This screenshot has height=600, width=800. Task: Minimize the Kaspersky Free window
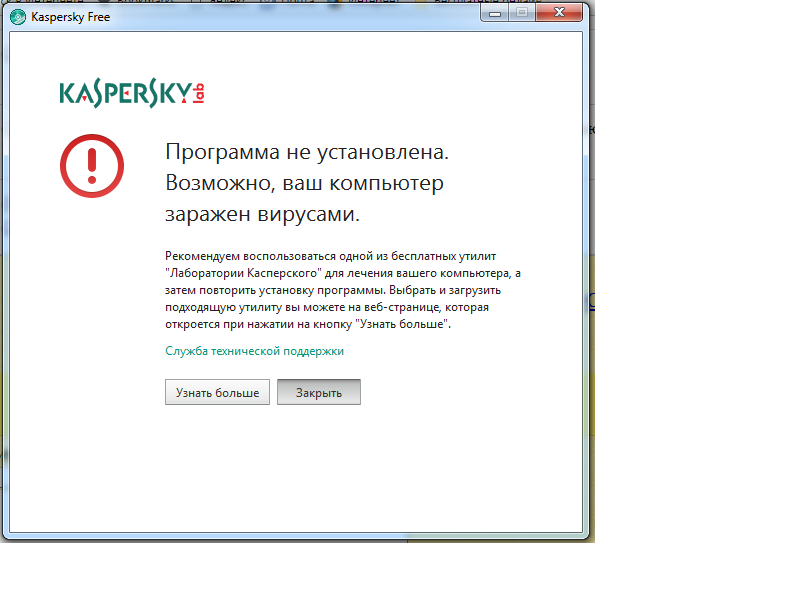point(494,13)
